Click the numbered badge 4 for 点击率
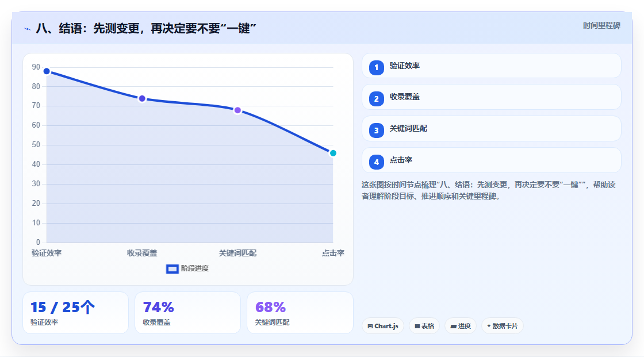Image resolution: width=644 pixels, height=357 pixels. [x=376, y=162]
